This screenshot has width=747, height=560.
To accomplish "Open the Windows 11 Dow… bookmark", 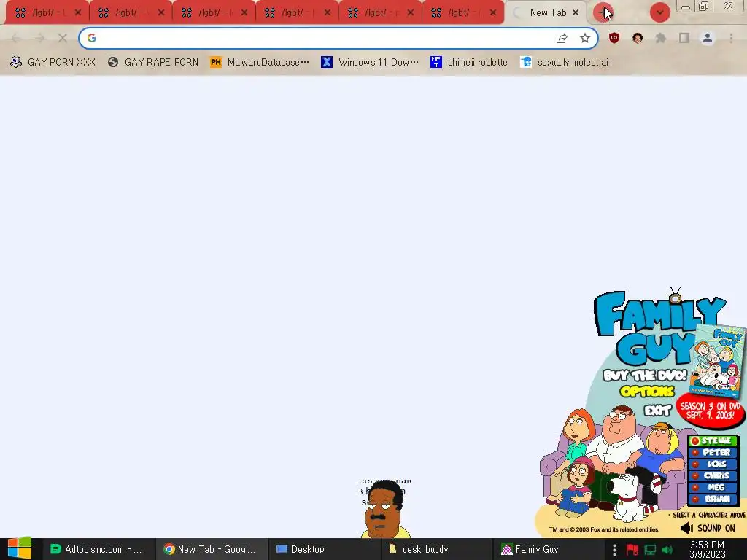I will [370, 62].
